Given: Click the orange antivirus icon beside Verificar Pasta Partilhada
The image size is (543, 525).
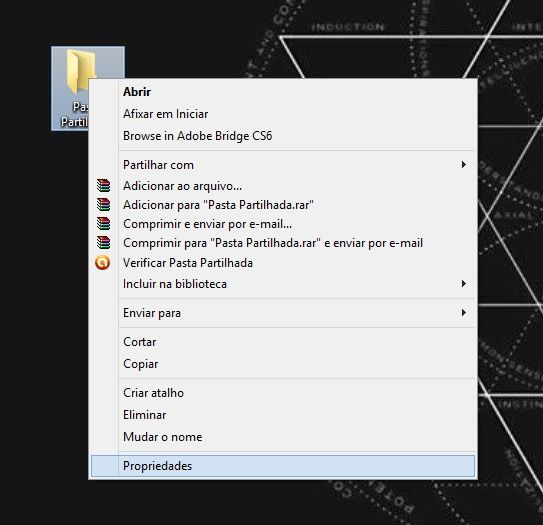Looking at the screenshot, I should [103, 262].
